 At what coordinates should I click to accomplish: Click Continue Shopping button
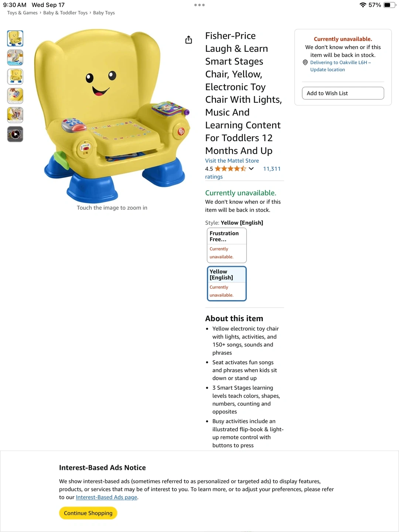tap(88, 513)
